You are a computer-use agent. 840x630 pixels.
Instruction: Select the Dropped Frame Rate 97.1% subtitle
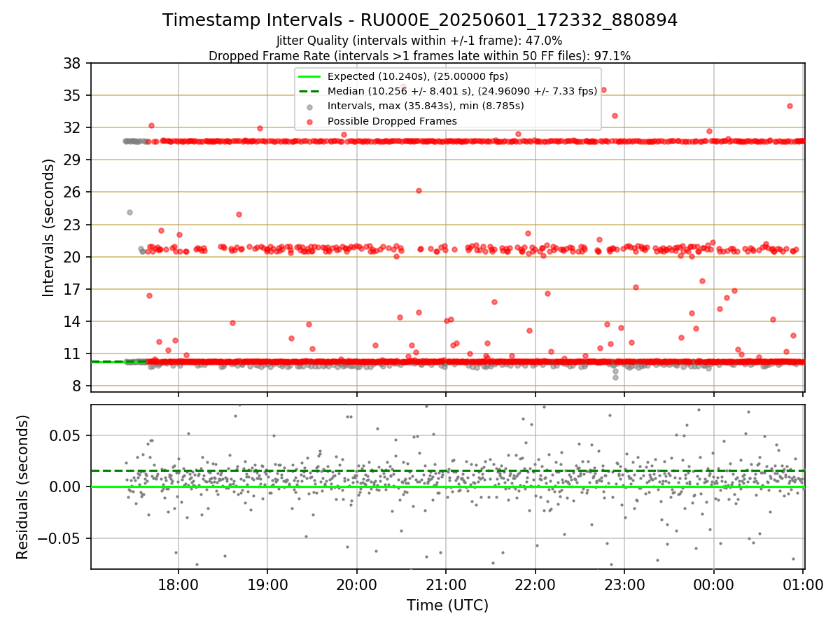coord(420,56)
